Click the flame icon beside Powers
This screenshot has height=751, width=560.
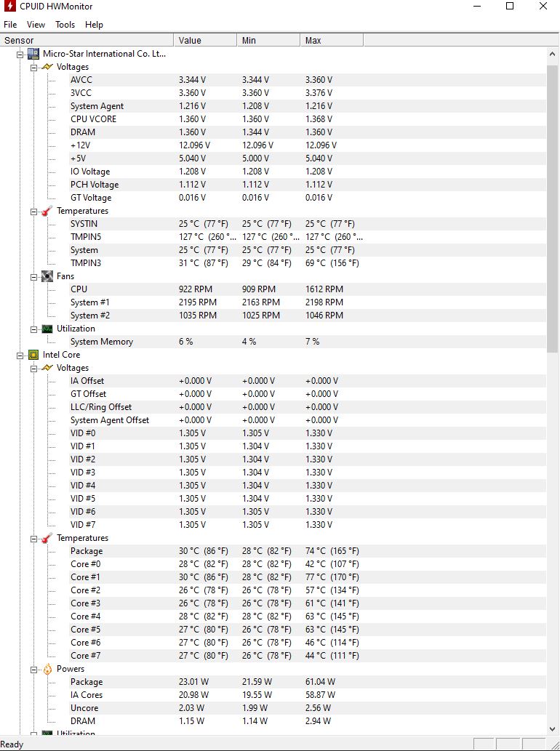(x=47, y=669)
